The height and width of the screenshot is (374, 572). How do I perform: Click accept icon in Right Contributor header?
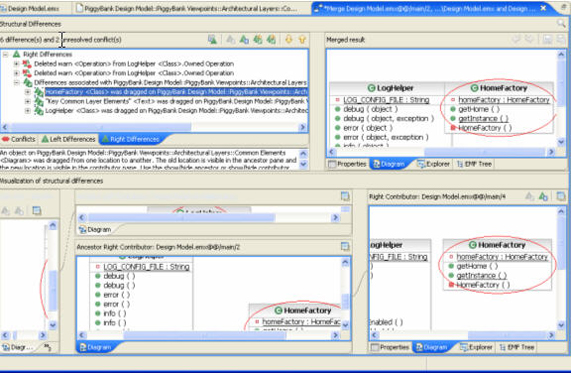tap(543, 197)
